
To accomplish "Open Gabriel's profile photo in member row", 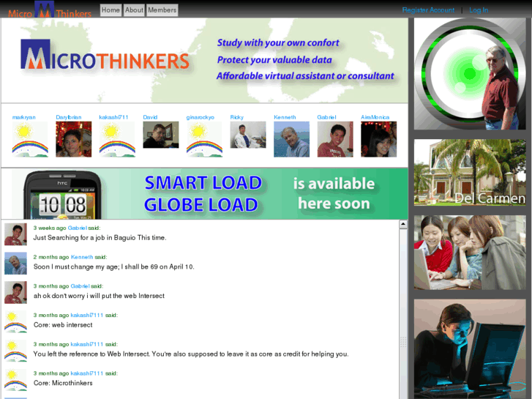I will pyautogui.click(x=335, y=139).
